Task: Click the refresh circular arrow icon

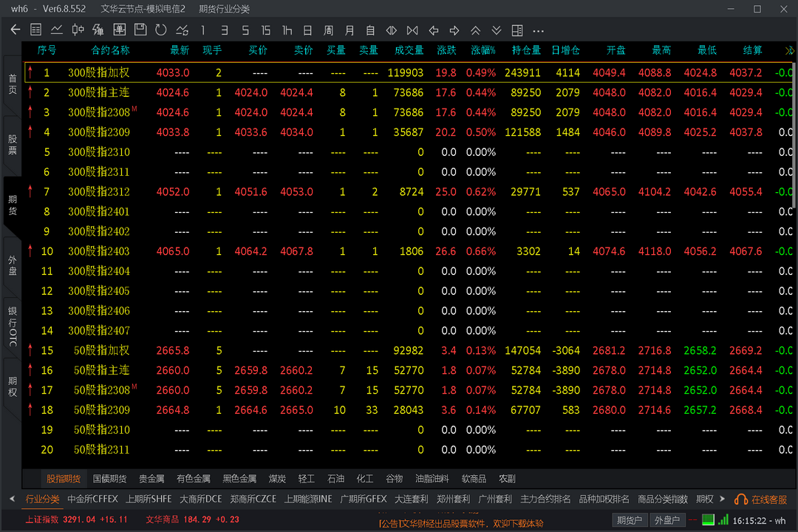Action: point(161,30)
